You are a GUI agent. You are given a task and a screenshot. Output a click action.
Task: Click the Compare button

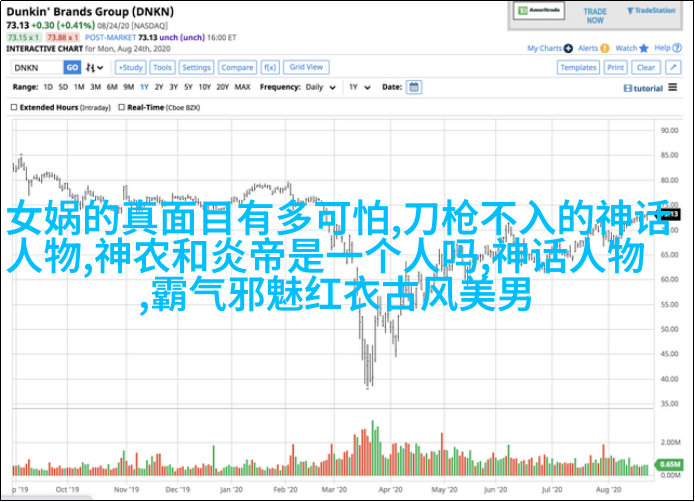237,68
